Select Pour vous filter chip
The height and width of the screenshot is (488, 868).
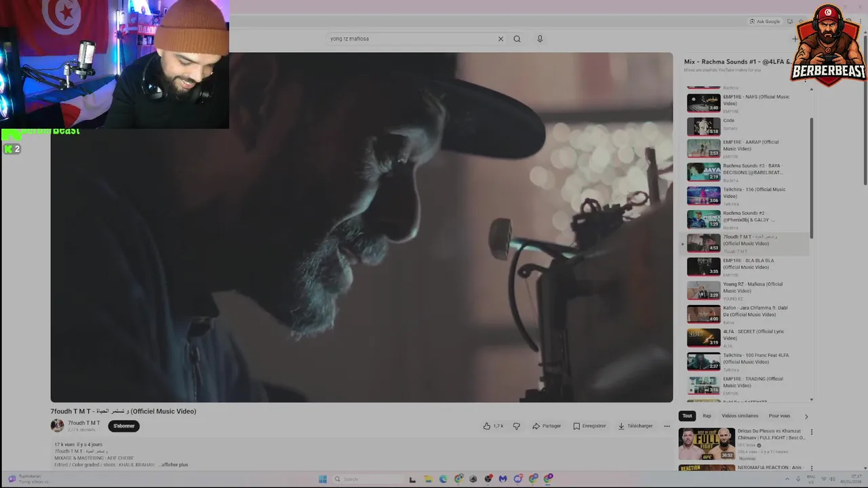pos(779,415)
